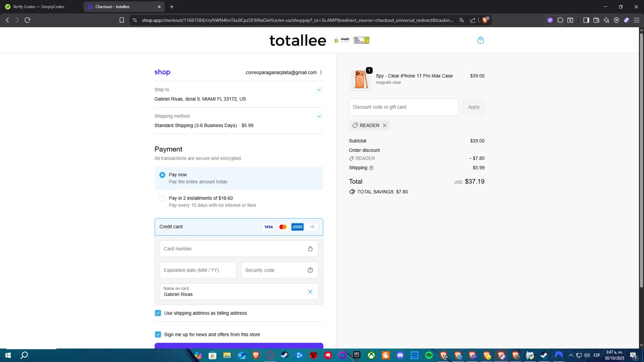Open Spotify from the taskbar

click(x=429, y=355)
